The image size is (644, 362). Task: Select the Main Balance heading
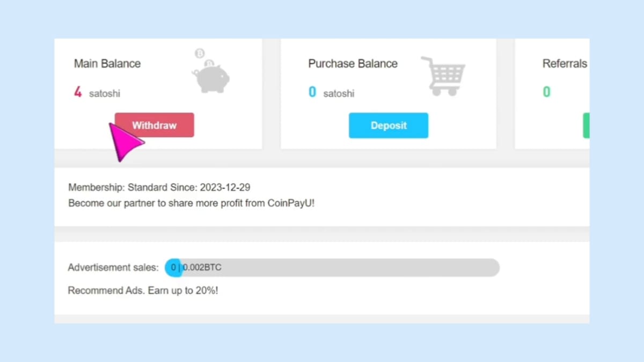click(x=107, y=63)
